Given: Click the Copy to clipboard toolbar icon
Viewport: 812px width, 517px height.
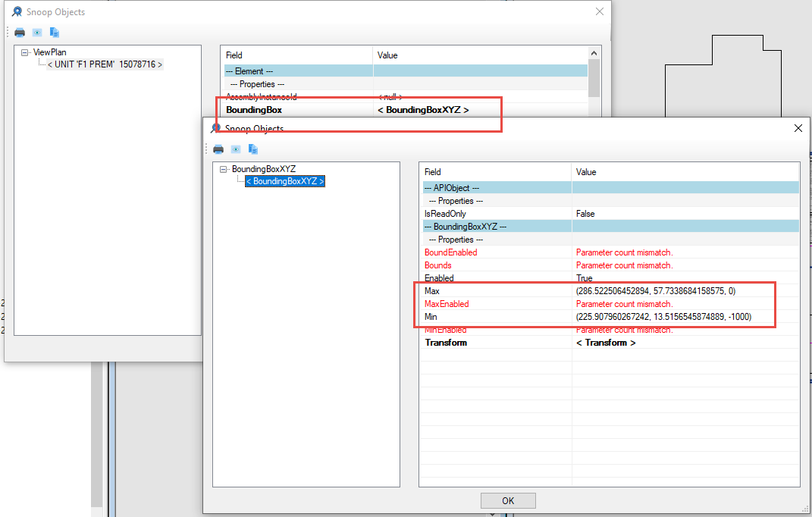Looking at the screenshot, I should pos(253,149).
